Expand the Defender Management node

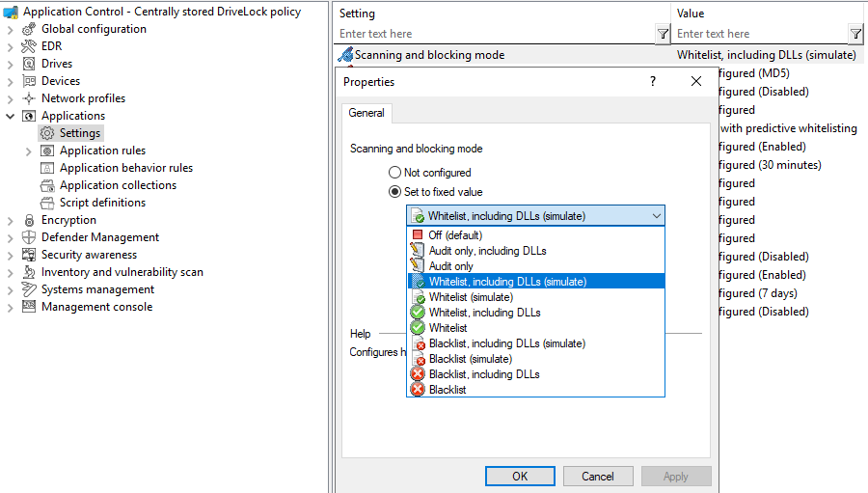pos(10,238)
